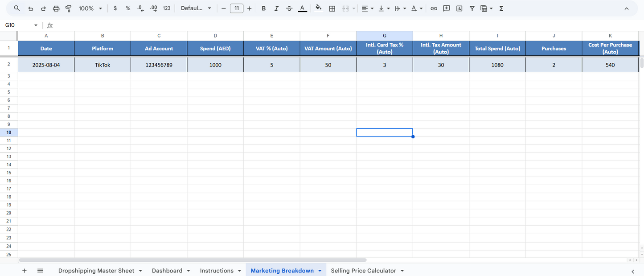Open vertical align dropdown
The height and width of the screenshot is (276, 644).
(x=384, y=8)
